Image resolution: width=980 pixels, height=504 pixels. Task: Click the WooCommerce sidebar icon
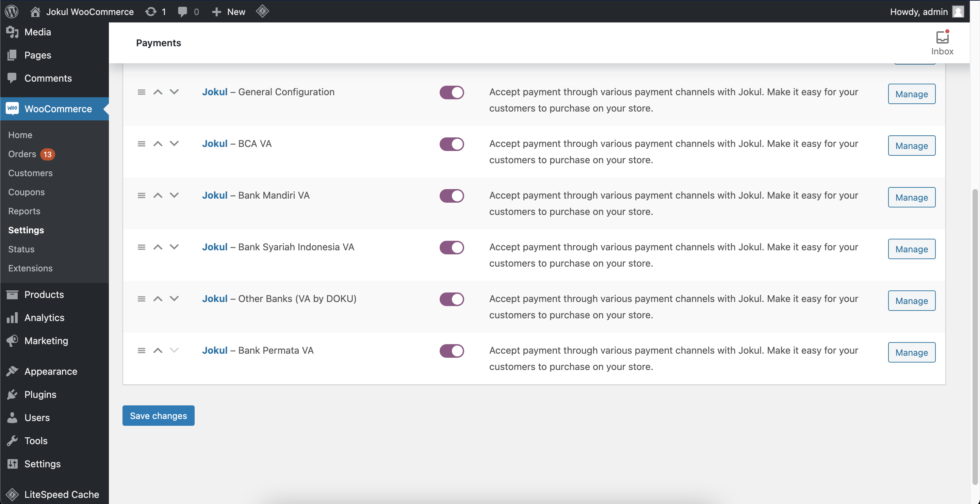[x=12, y=108]
